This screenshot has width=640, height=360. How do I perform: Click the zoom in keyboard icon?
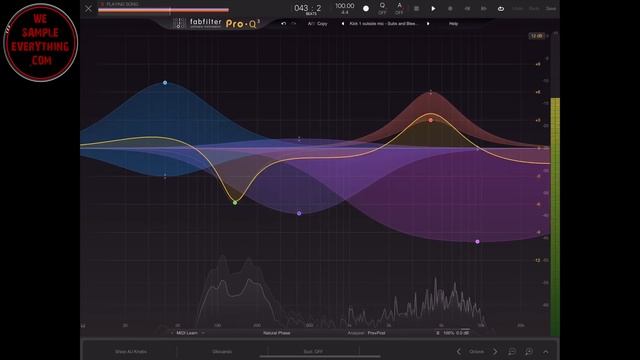point(529,351)
